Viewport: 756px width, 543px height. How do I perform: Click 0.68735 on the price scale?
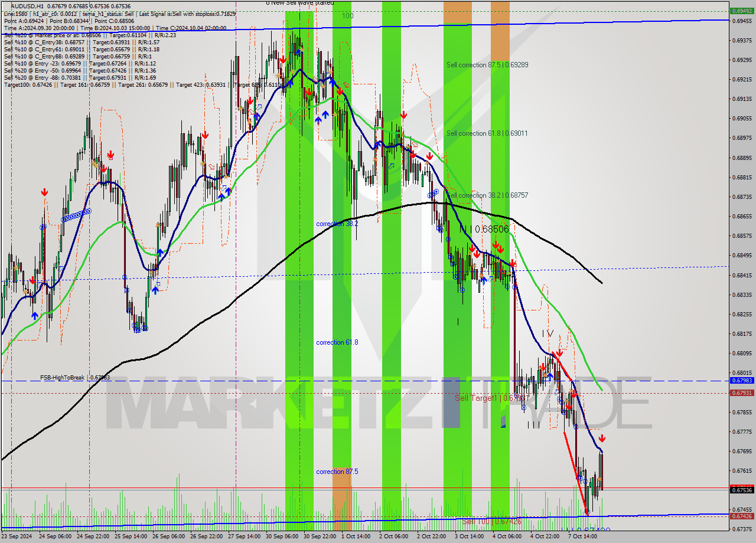click(742, 197)
